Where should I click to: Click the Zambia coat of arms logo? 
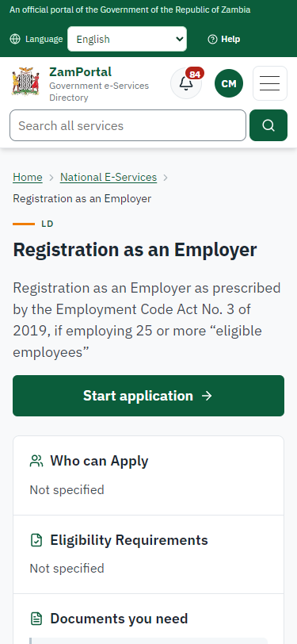click(x=25, y=82)
